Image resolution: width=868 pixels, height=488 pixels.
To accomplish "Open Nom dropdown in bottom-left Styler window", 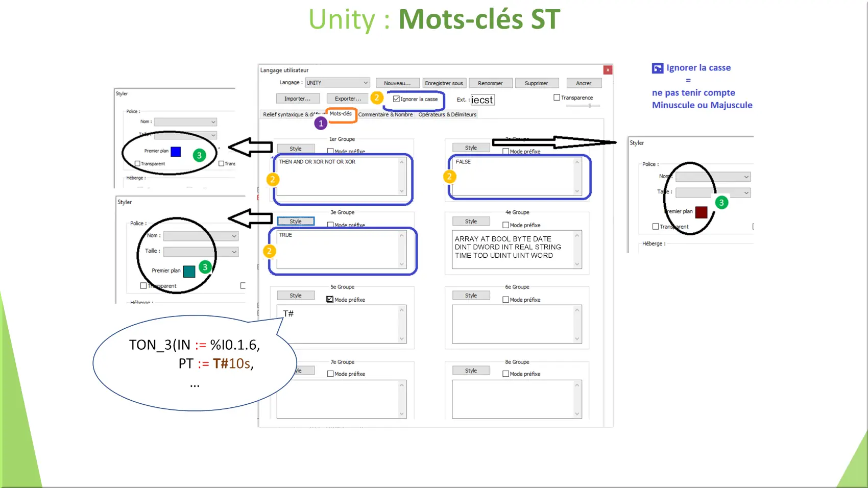I will click(201, 236).
